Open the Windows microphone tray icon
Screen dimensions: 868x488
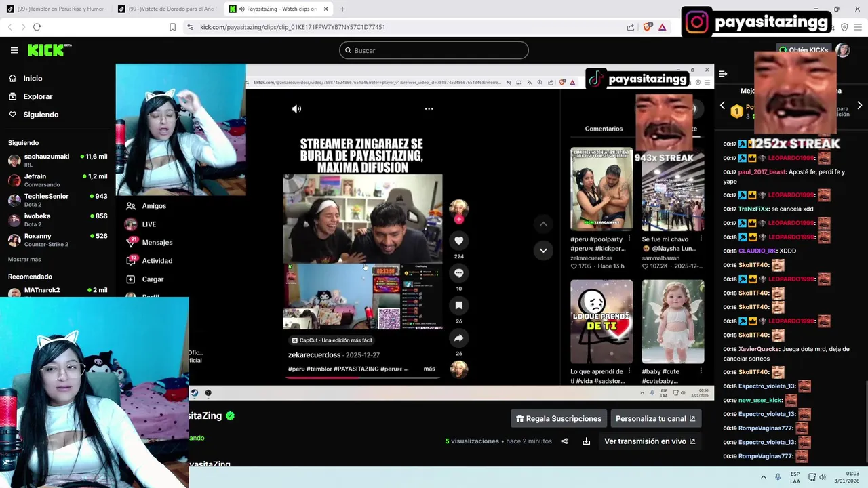(x=778, y=477)
